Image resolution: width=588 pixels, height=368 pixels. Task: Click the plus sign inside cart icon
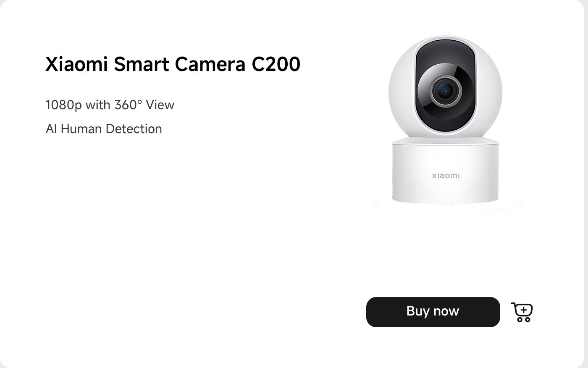(x=523, y=310)
